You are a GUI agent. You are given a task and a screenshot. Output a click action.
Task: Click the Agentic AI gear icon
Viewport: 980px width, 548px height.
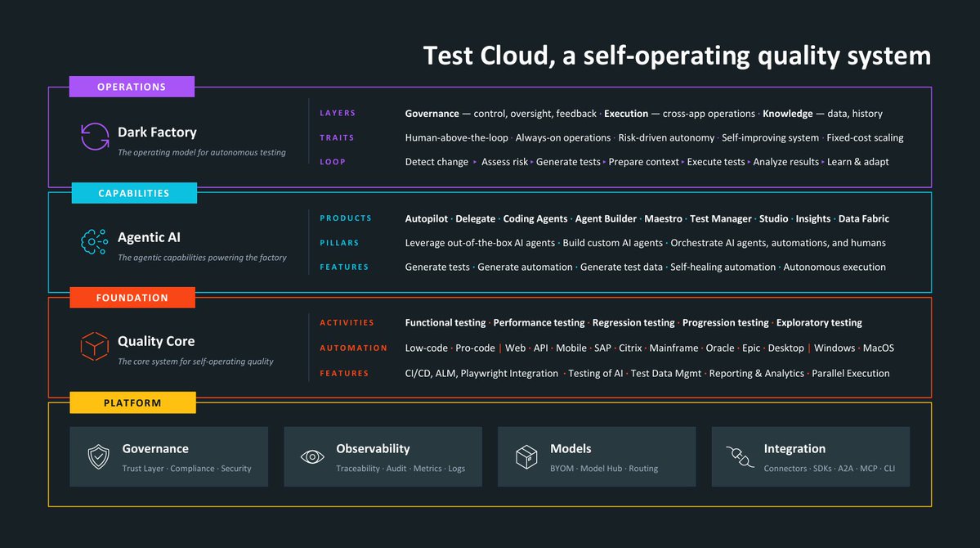tap(94, 241)
